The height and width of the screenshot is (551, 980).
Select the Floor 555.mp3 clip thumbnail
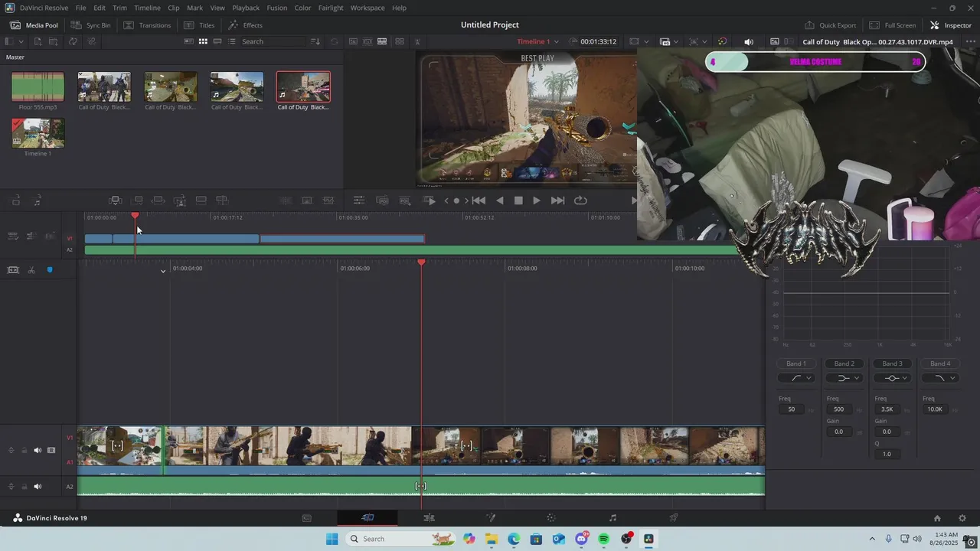(38, 87)
